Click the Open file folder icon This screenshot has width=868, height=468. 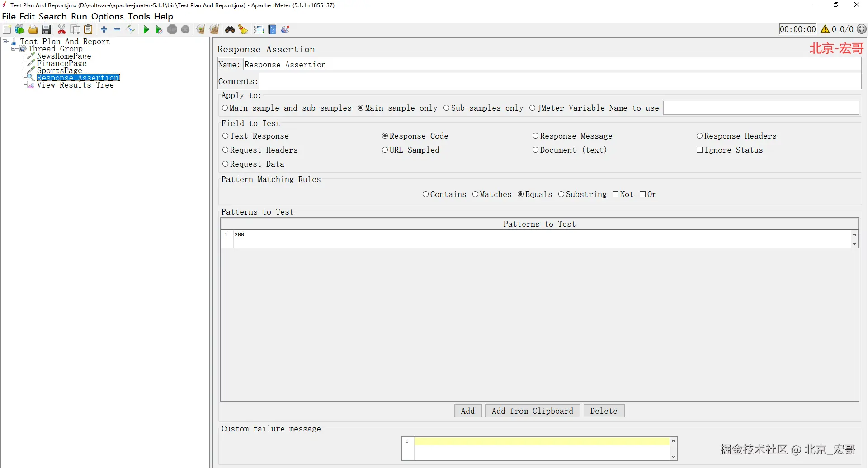click(x=33, y=30)
